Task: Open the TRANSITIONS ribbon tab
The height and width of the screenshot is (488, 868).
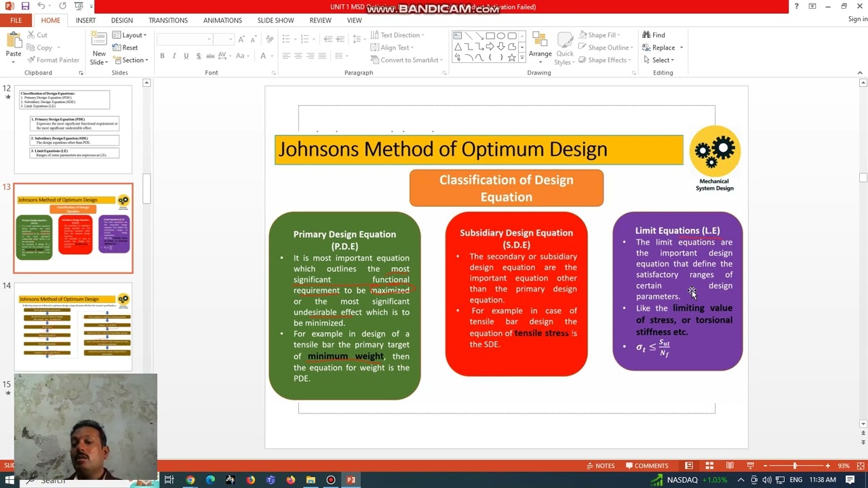Action: click(168, 20)
